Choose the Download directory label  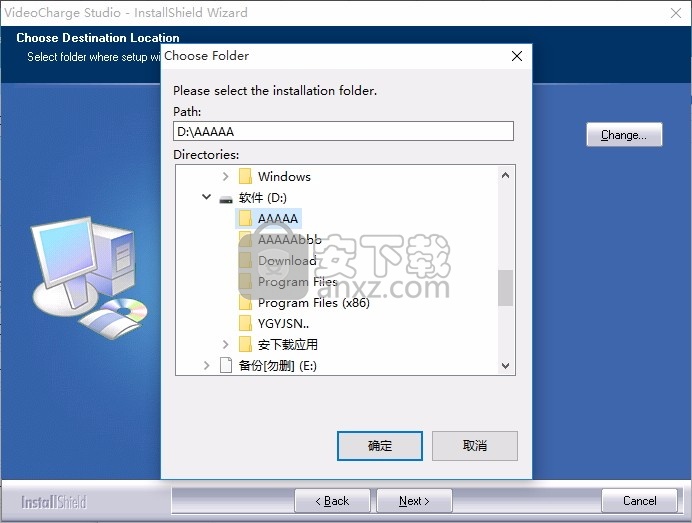287,260
